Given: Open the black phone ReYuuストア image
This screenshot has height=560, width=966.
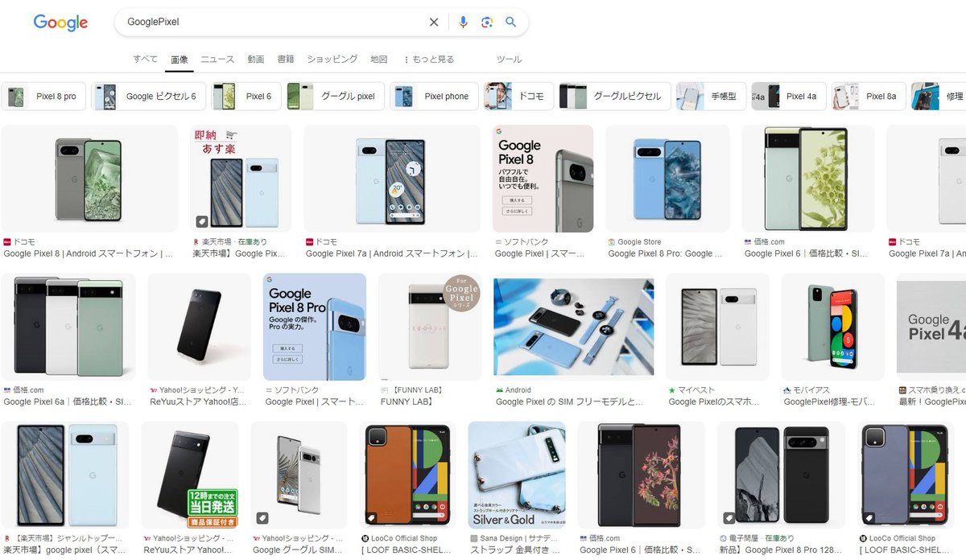Looking at the screenshot, I should coord(200,327).
